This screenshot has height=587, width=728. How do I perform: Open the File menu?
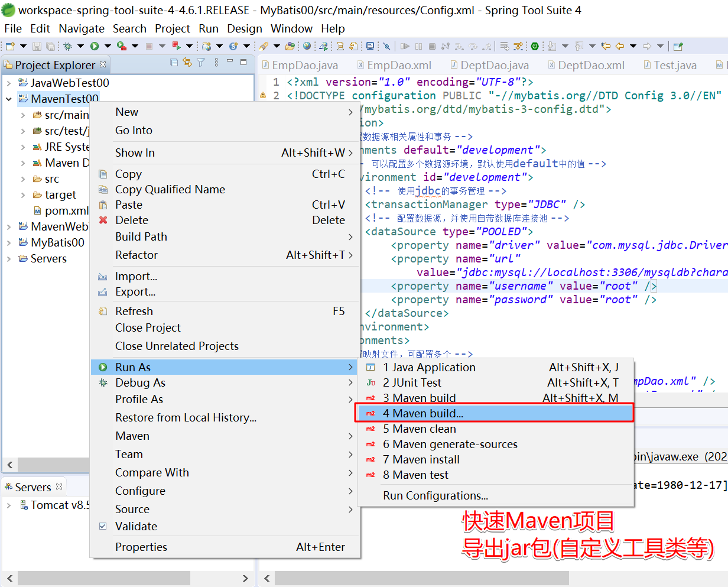(13, 28)
